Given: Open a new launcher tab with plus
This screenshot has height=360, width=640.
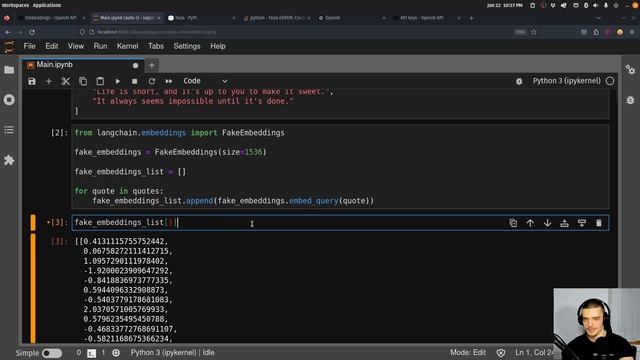Looking at the screenshot, I should tap(151, 65).
